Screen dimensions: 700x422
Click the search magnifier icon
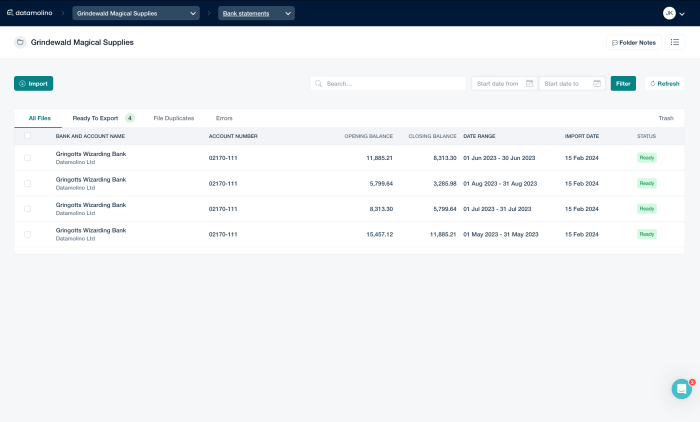point(318,84)
